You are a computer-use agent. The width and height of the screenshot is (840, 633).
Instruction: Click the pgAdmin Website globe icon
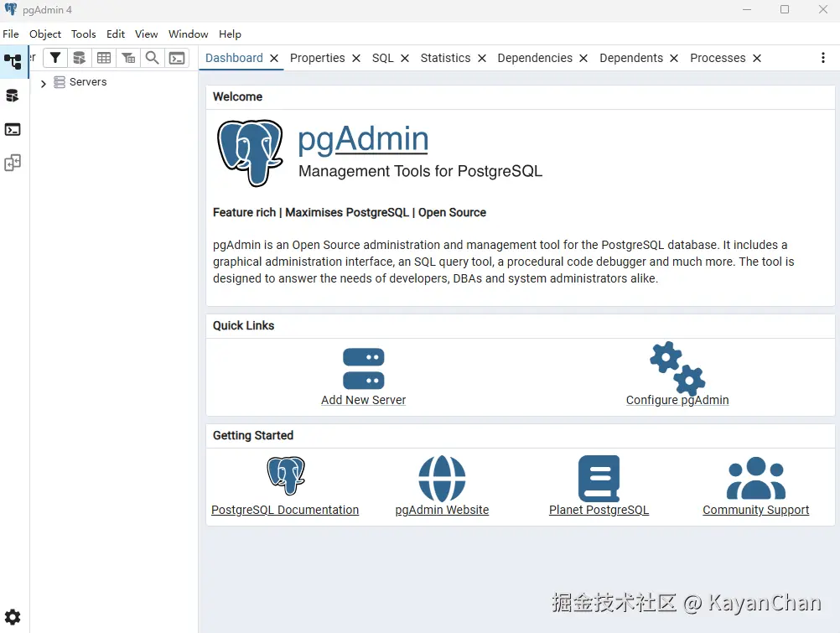(x=442, y=479)
